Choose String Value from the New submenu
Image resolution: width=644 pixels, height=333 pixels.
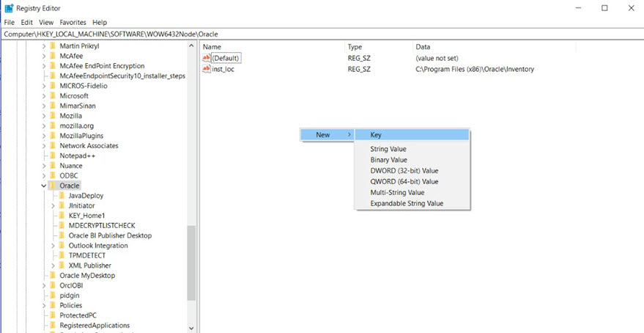point(412,149)
